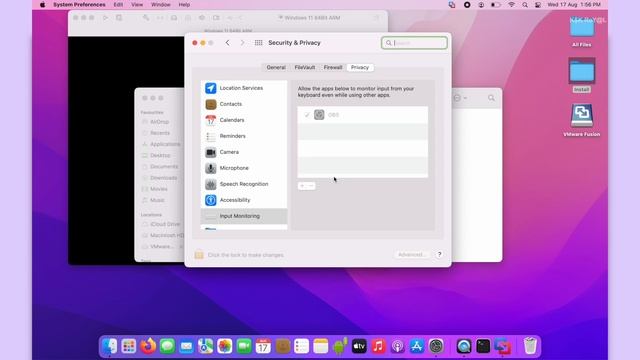The width and height of the screenshot is (640, 360).
Task: Open Messages from the Dock
Action: (167, 346)
